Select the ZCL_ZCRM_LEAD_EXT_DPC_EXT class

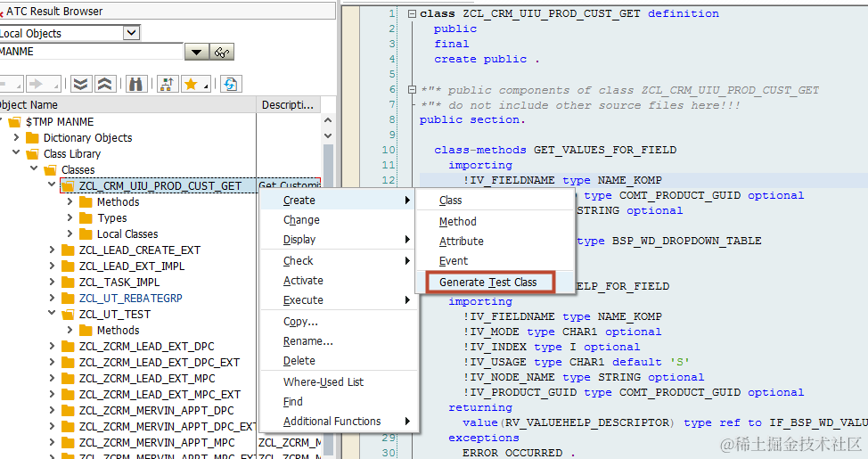tap(160, 363)
